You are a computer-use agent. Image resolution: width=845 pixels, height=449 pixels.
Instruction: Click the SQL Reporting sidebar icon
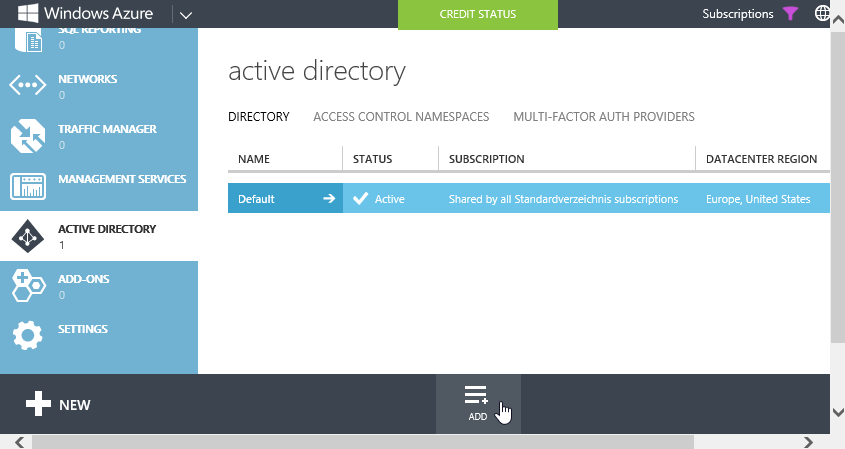tap(28, 40)
